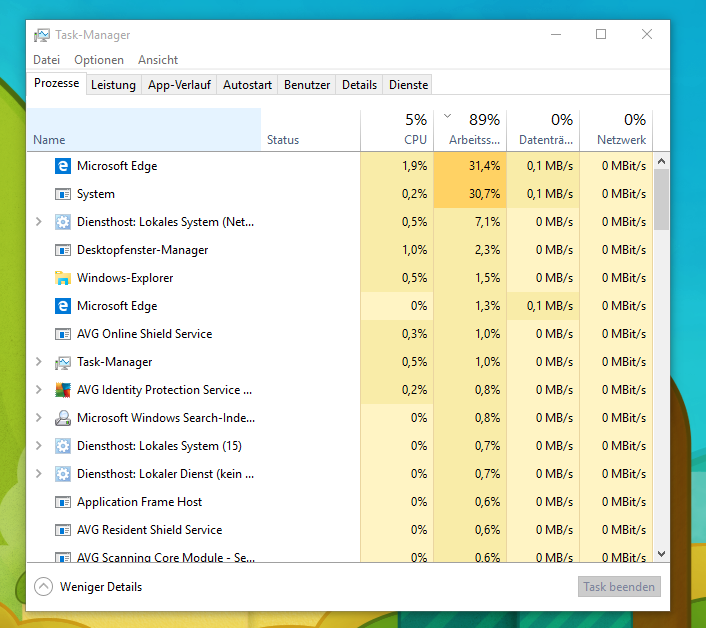Click the Task-Manager title bar icon

coord(42,35)
